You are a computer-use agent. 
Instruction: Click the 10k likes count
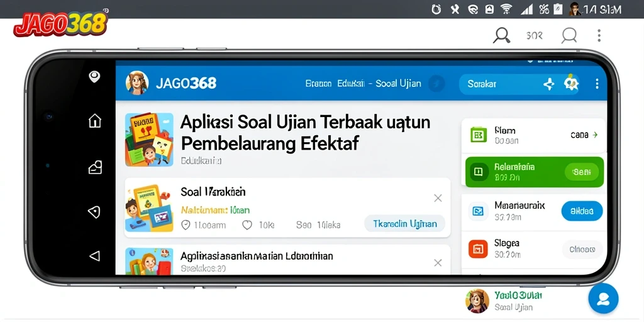tap(267, 225)
